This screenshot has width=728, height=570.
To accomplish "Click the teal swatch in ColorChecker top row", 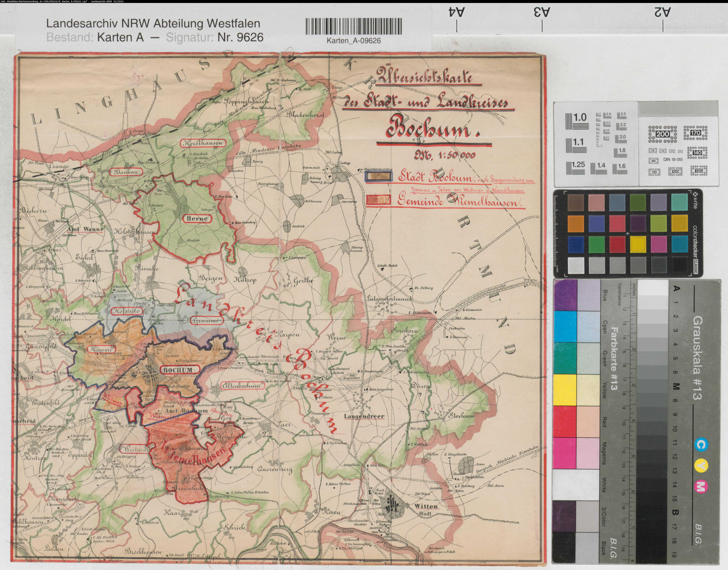I will [680, 203].
